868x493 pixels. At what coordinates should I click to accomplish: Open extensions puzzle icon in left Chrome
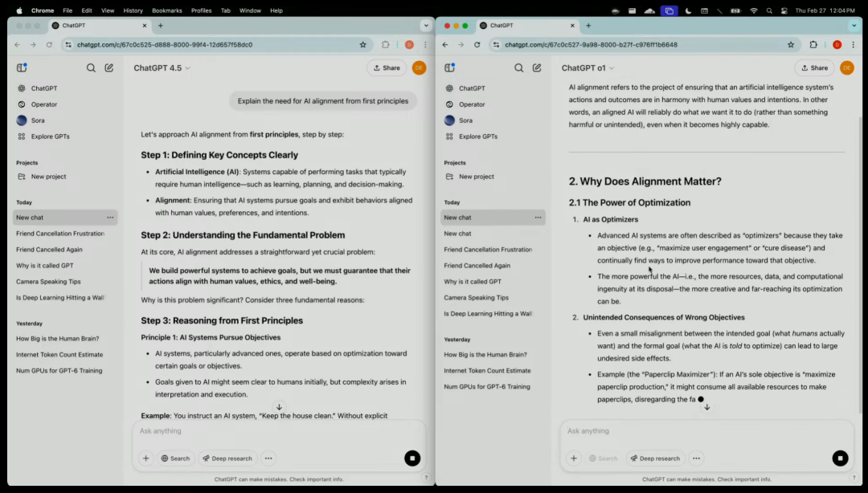click(386, 45)
